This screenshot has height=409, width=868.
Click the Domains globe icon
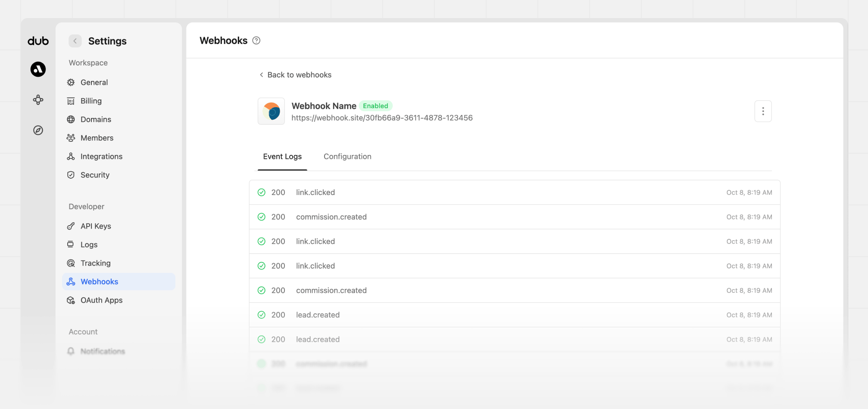(x=71, y=119)
